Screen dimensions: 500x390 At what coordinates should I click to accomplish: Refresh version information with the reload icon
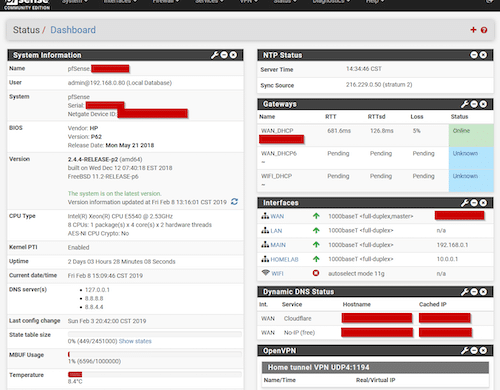[234, 202]
